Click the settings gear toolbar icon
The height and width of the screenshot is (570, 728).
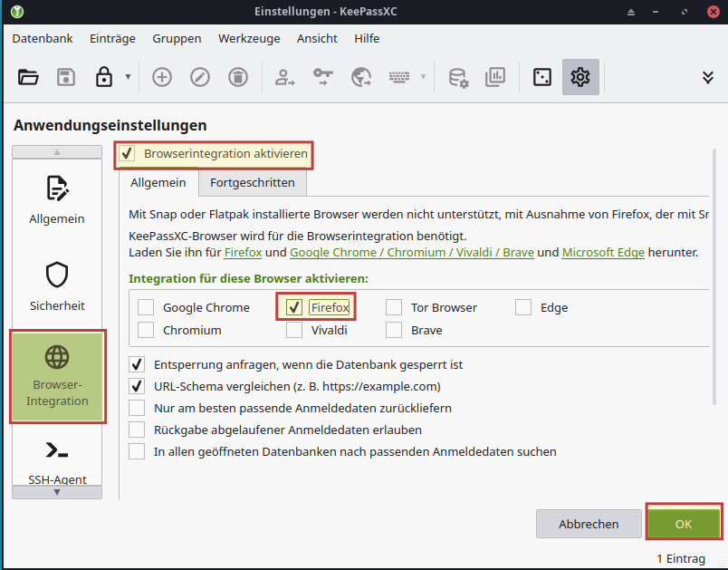(x=580, y=77)
